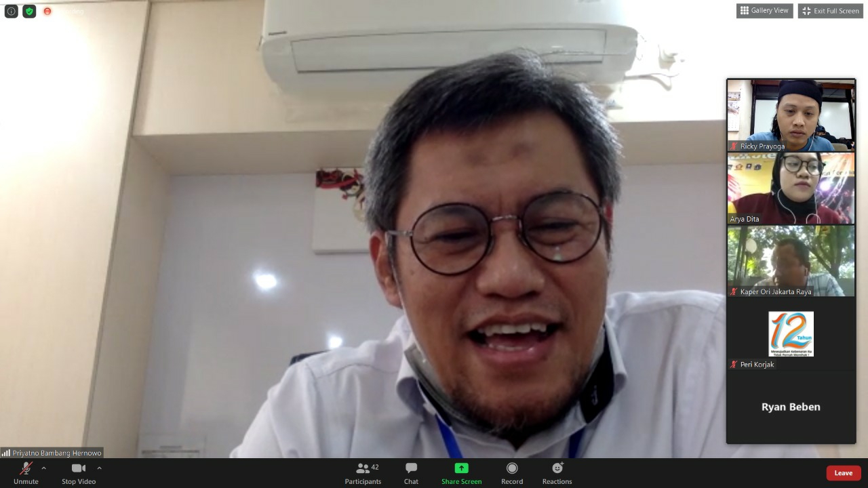Open the Participants panel

363,473
